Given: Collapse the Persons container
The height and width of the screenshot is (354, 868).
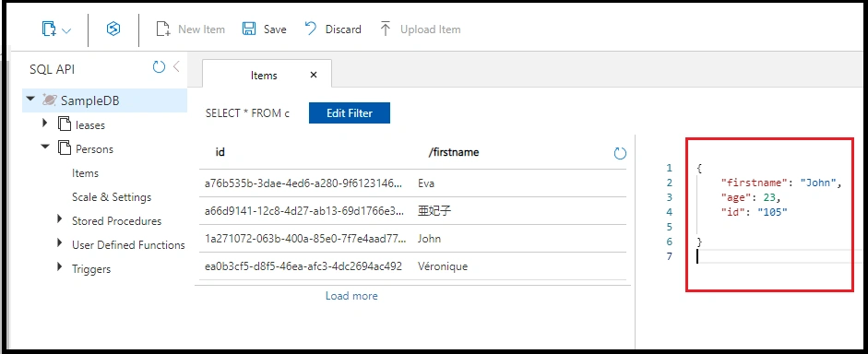Looking at the screenshot, I should (45, 147).
